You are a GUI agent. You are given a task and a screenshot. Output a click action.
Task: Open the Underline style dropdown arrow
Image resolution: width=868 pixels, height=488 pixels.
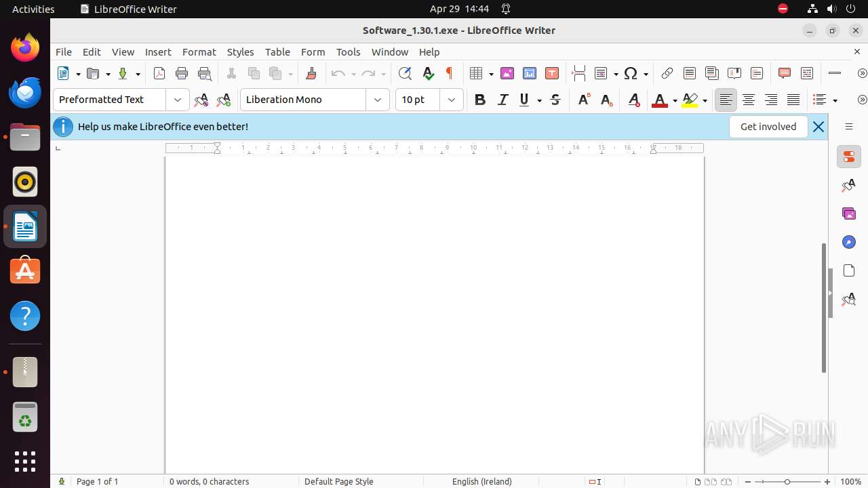(539, 100)
